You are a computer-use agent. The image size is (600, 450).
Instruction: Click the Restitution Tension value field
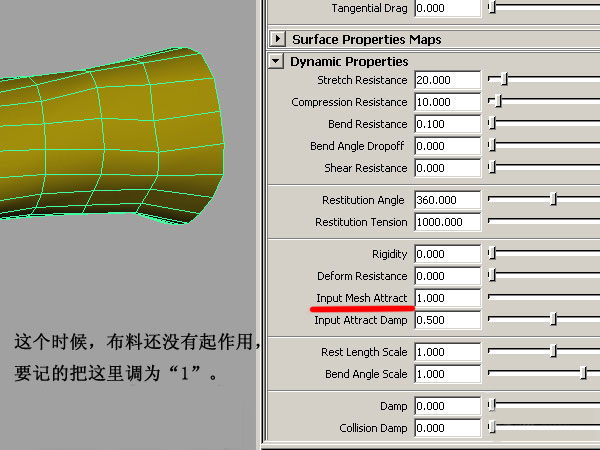(x=447, y=222)
